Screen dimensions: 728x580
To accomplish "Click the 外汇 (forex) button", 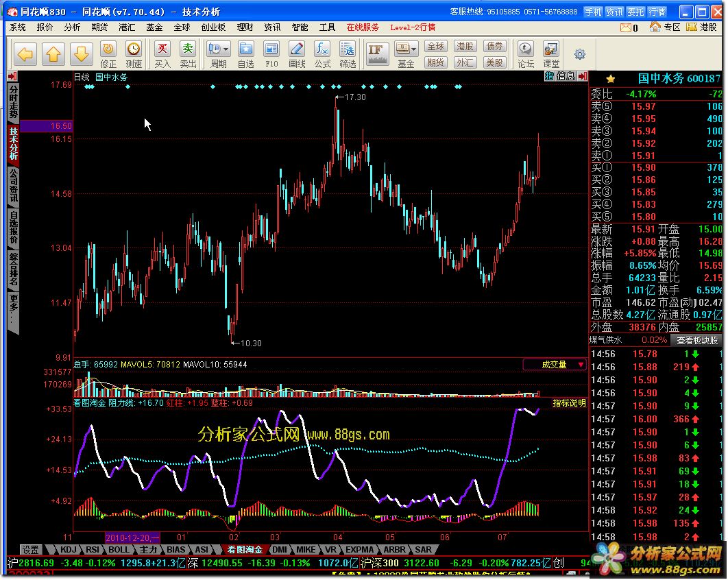I will pos(465,62).
